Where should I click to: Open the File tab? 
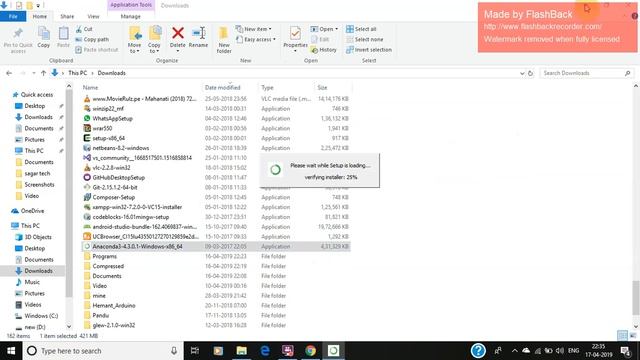click(x=13, y=16)
